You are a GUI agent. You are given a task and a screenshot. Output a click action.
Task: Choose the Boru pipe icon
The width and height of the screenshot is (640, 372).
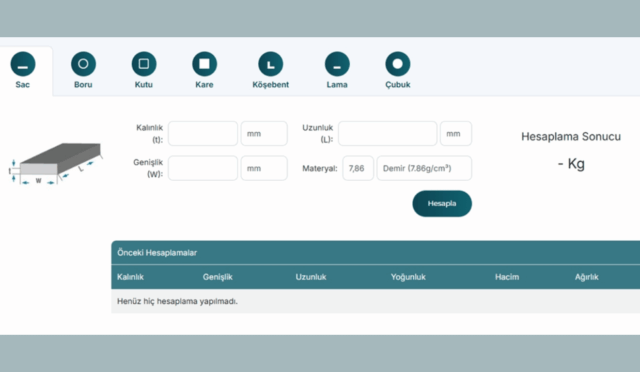[83, 64]
